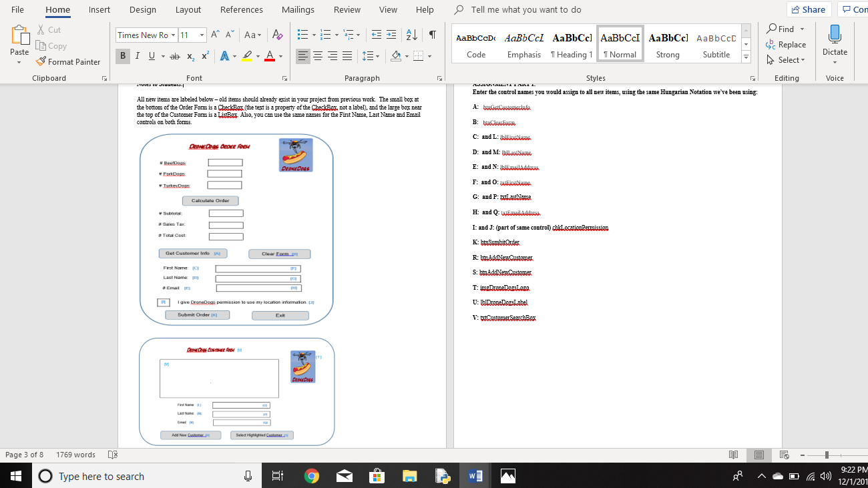Viewport: 868px width, 488px height.
Task: Switch to Read Mode view
Action: 734,455
